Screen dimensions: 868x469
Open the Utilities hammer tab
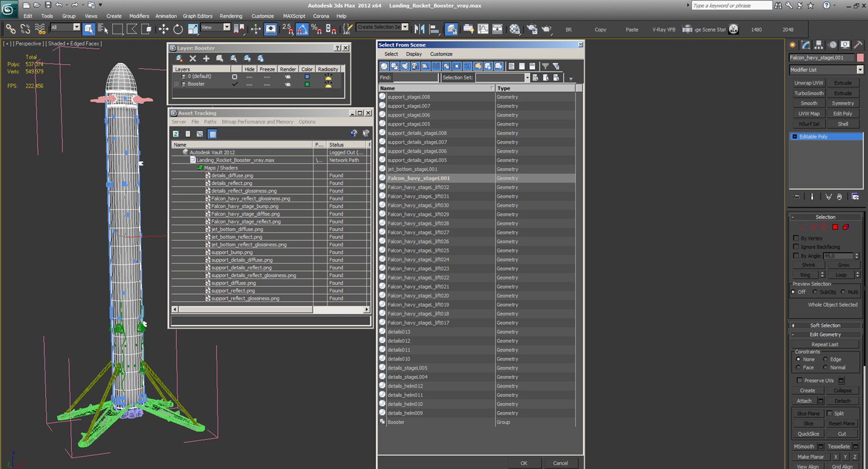[858, 45]
